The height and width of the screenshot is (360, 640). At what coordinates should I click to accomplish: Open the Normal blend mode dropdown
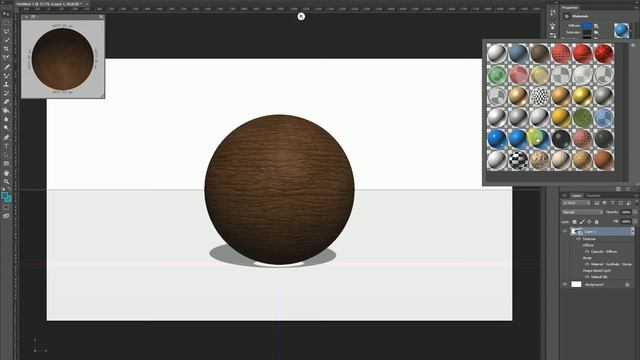582,212
